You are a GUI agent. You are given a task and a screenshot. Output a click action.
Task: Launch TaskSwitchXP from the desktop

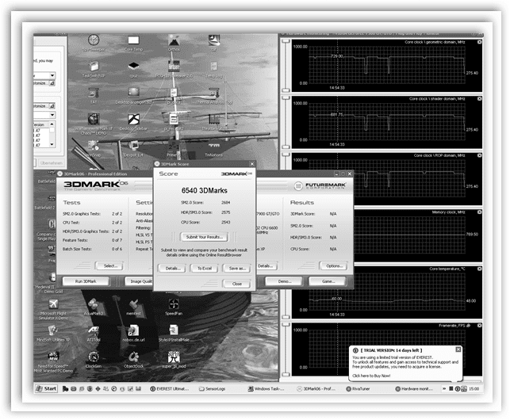(x=94, y=70)
